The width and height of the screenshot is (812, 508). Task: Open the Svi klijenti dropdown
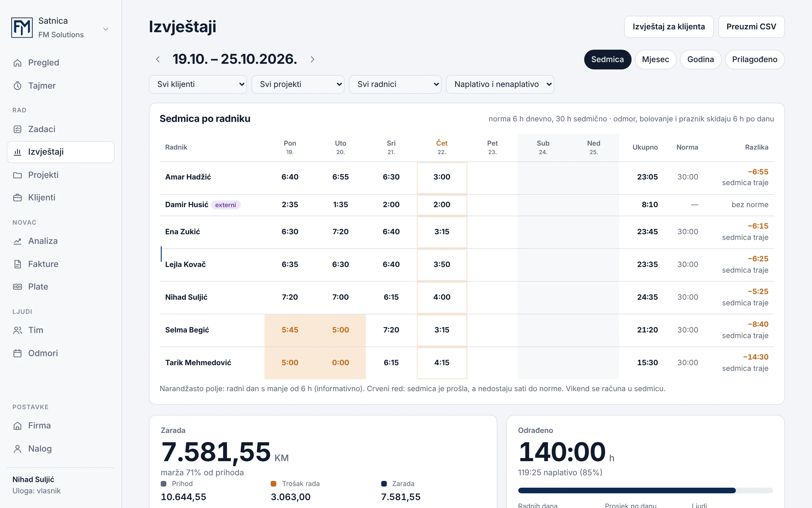coord(198,84)
